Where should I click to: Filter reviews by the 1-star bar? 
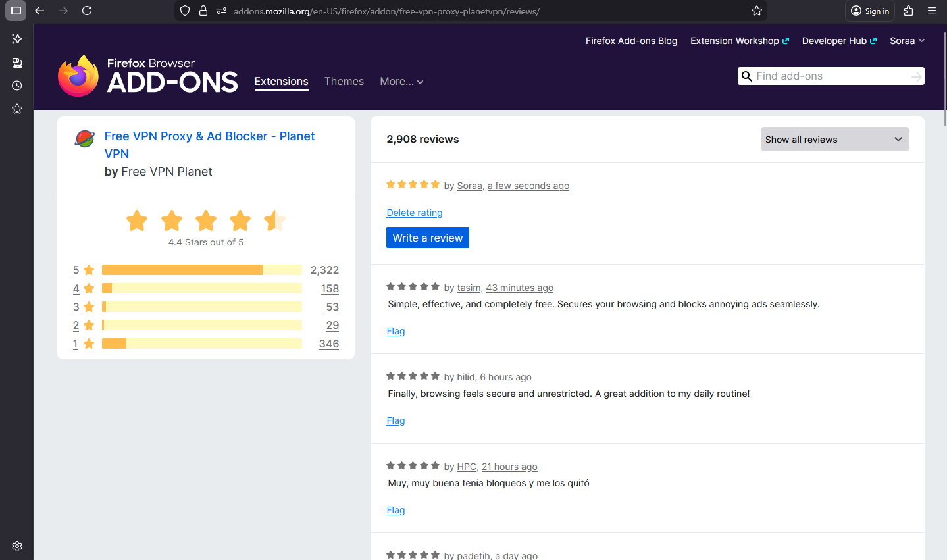coord(202,344)
